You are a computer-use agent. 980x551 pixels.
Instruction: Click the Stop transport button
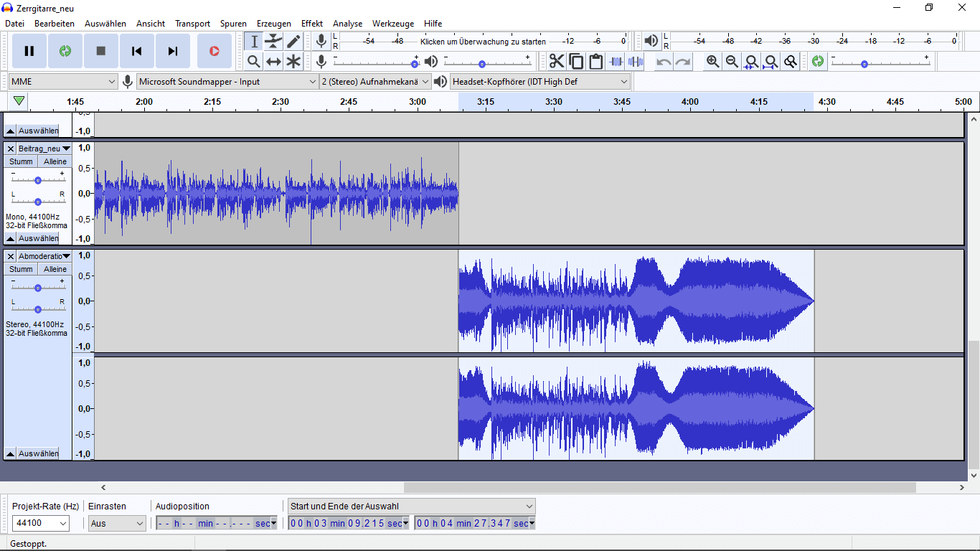tap(101, 51)
